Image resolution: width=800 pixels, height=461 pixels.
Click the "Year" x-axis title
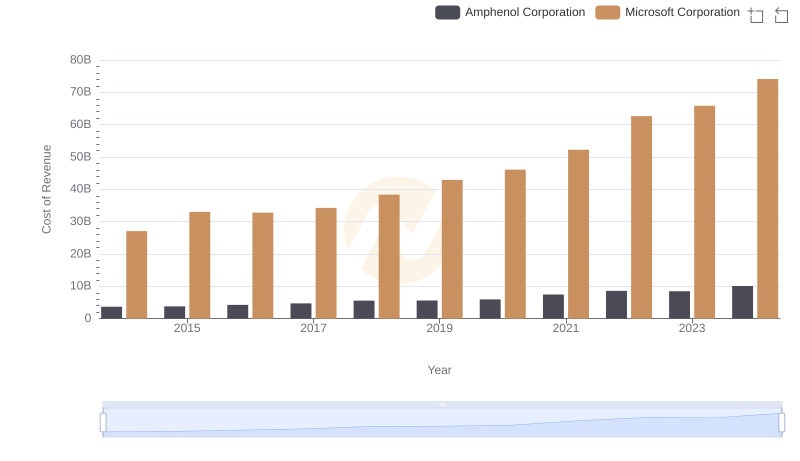click(x=440, y=370)
